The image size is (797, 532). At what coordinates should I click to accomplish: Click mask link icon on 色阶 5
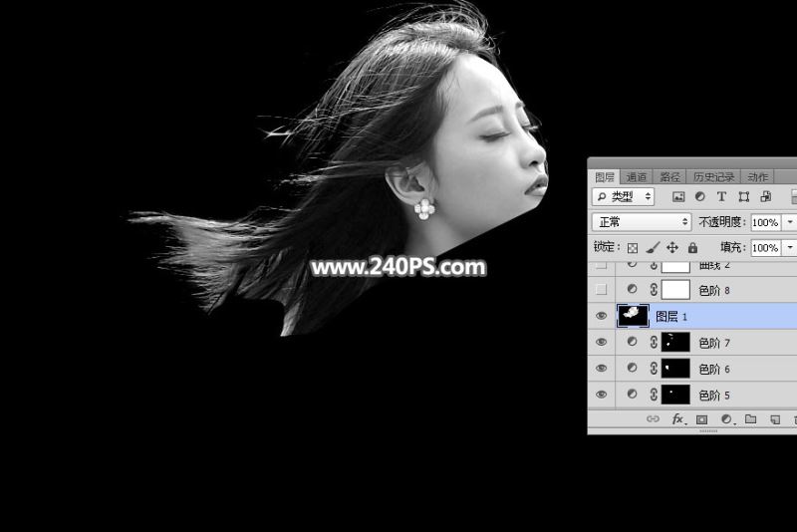(x=654, y=395)
